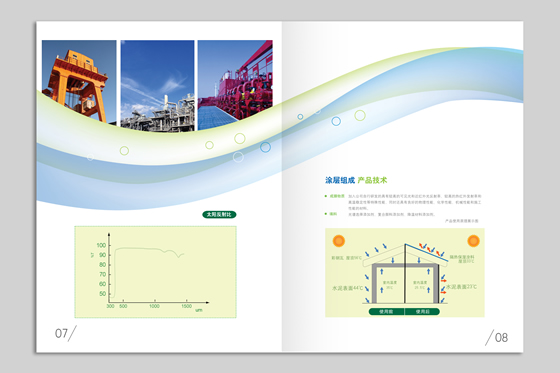The image size is (560, 373).
Task: Open the red pipeline machinery photo
Action: (x=235, y=85)
